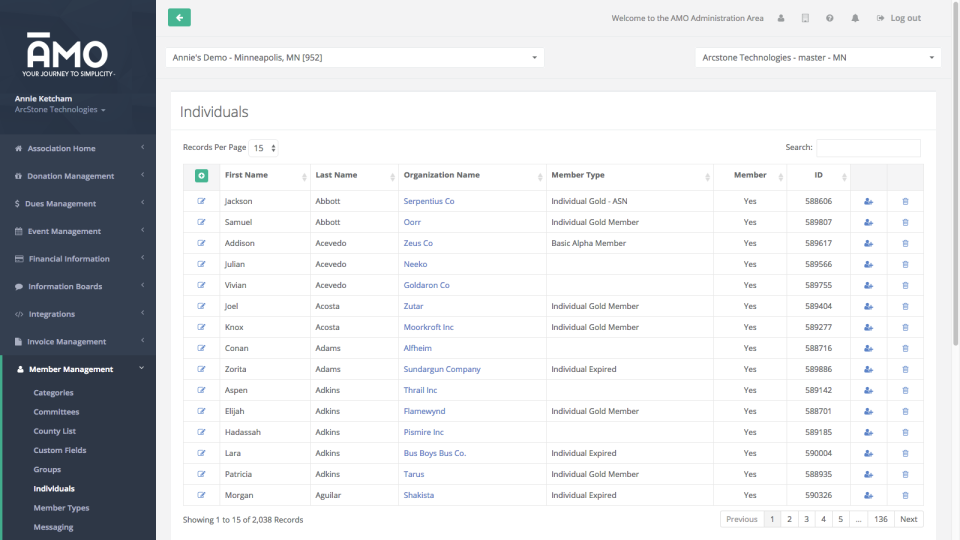
Task: Delete the Samuel Abbott record
Action: (905, 222)
